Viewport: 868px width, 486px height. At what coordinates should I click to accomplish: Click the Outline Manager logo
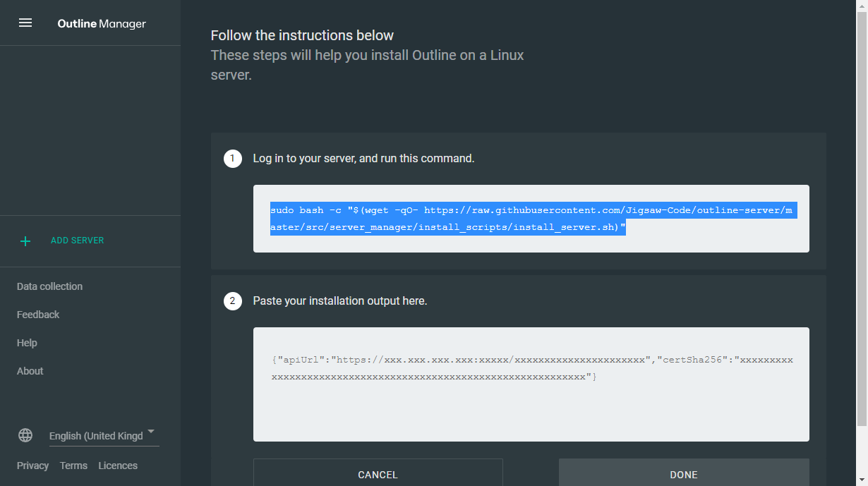pos(100,23)
